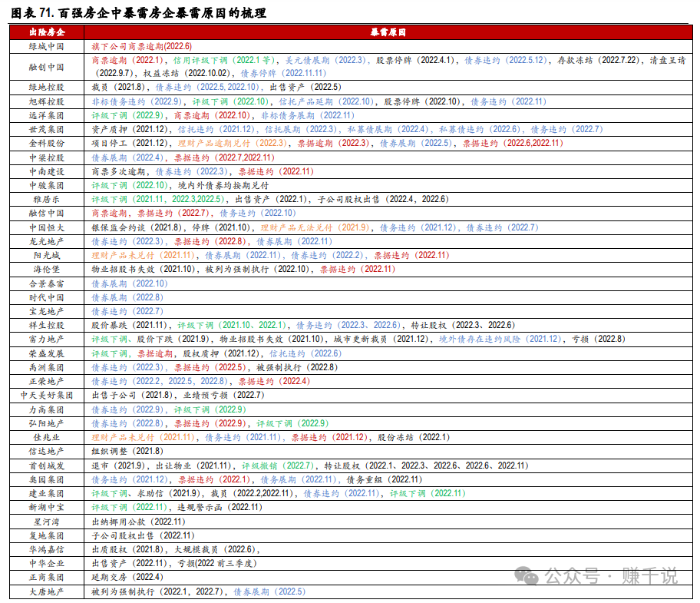700x603 pixels.
Task: Click 境内外债券均按期兑付 text
Action: point(223,185)
